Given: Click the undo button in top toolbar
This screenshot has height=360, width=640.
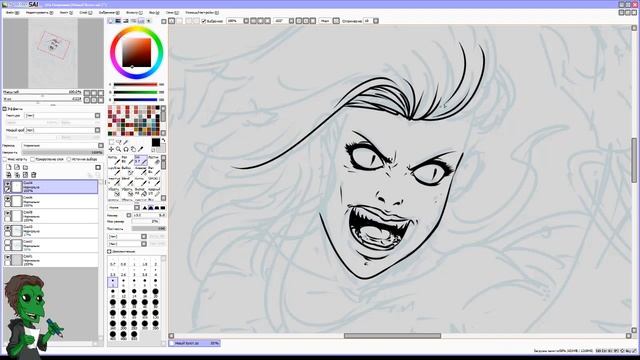Looking at the screenshot, I should (x=172, y=21).
